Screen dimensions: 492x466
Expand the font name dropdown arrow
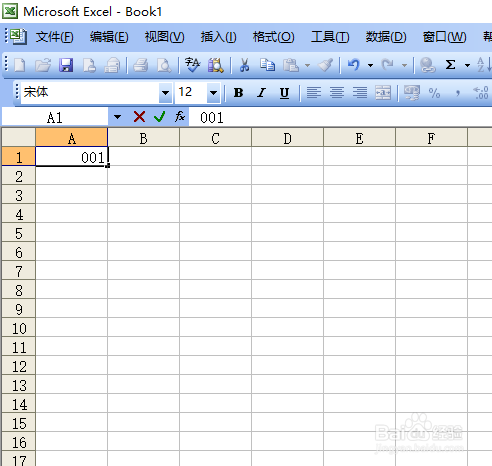pos(165,92)
